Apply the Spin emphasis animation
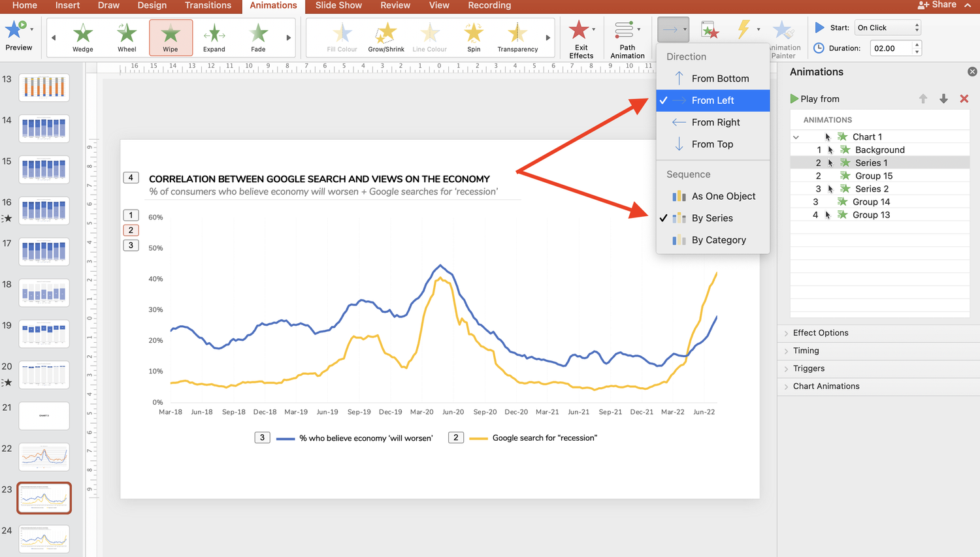This screenshot has width=980, height=557. pos(473,36)
